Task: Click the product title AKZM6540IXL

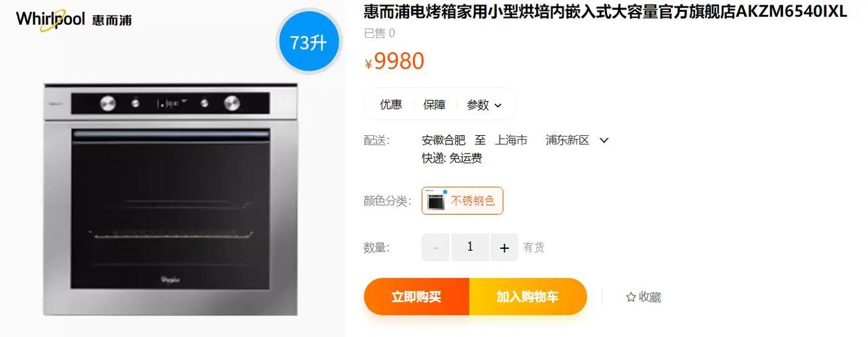Action: (x=605, y=12)
